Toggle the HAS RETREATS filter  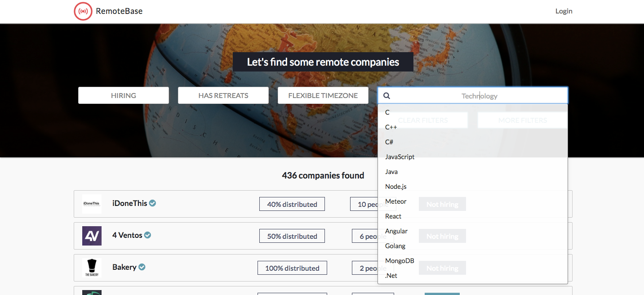tap(223, 95)
